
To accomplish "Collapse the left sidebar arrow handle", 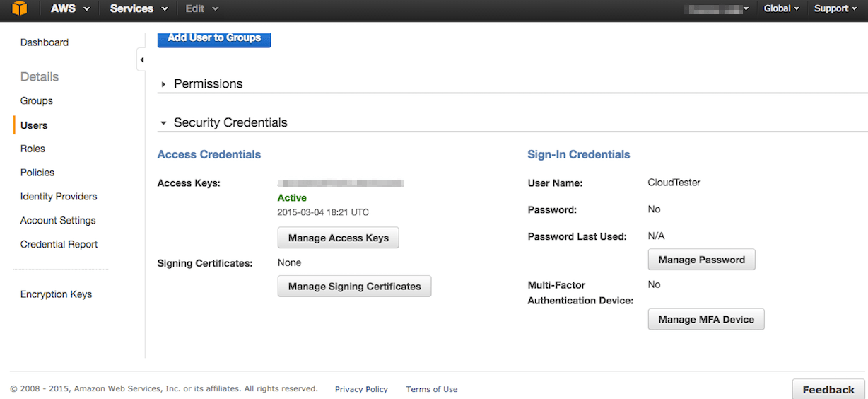I will [x=141, y=60].
